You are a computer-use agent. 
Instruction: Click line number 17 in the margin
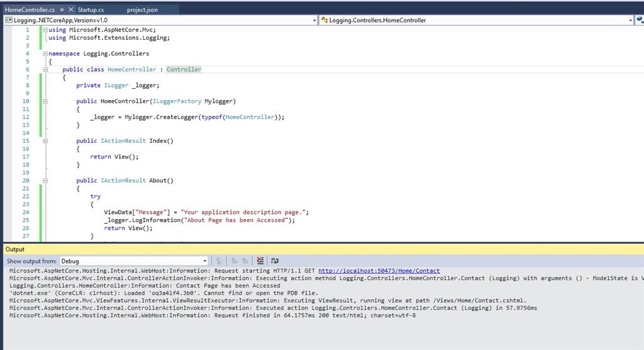tap(26, 157)
